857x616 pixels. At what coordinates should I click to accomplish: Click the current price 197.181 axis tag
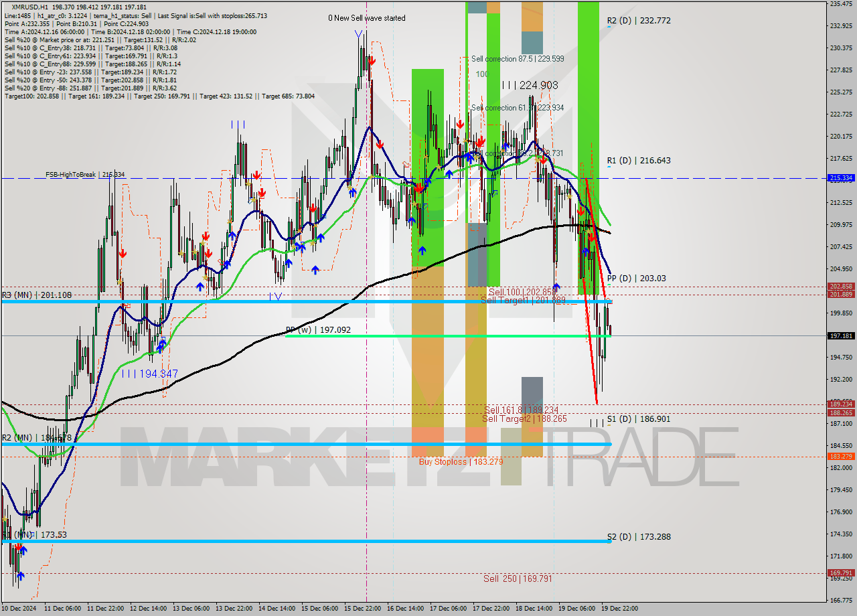tap(841, 336)
